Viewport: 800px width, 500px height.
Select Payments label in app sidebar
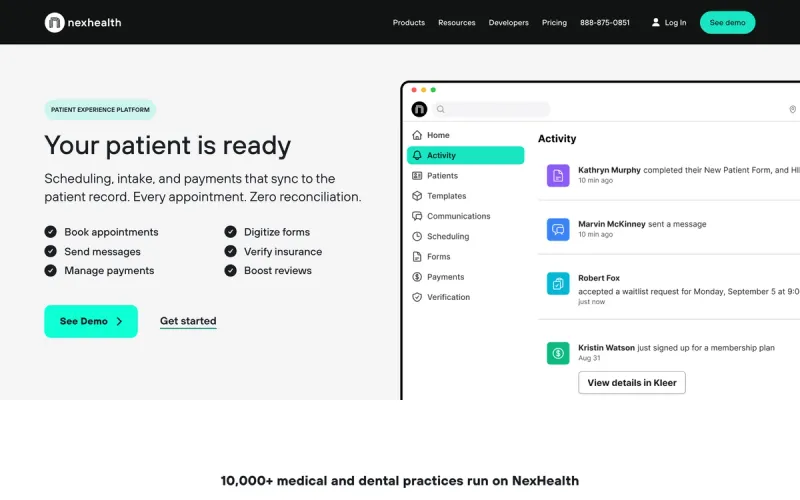tap(445, 277)
